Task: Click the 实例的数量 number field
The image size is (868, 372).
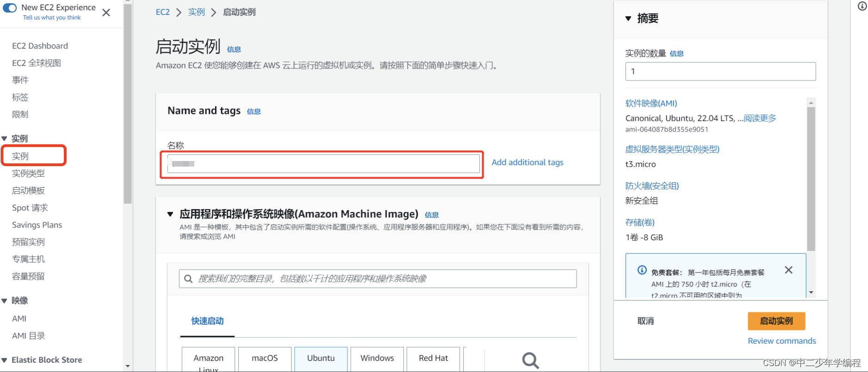Action: click(720, 71)
